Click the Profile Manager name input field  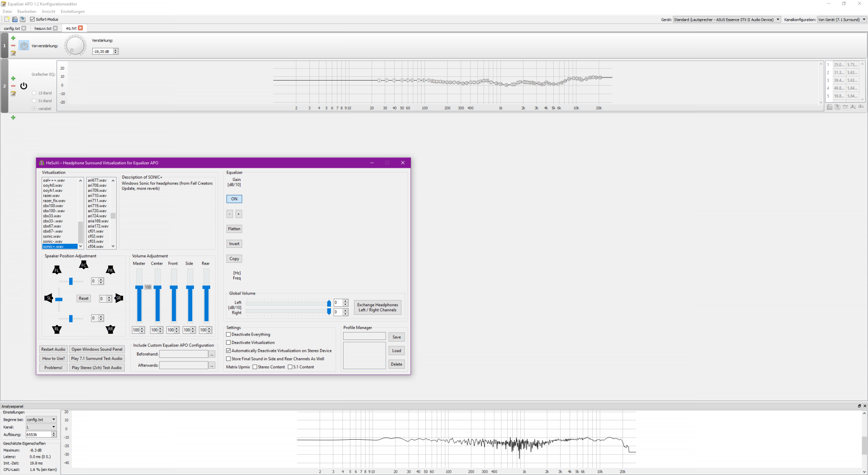click(364, 337)
